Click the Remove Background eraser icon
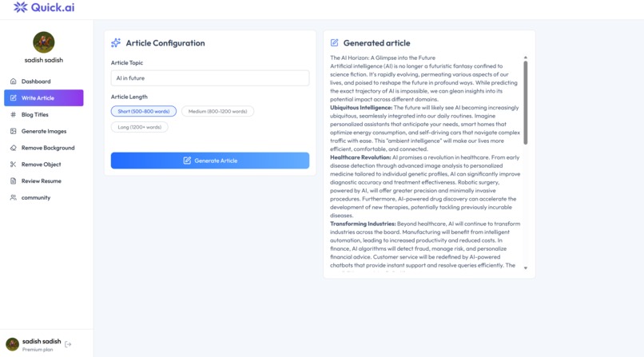 pyautogui.click(x=13, y=148)
